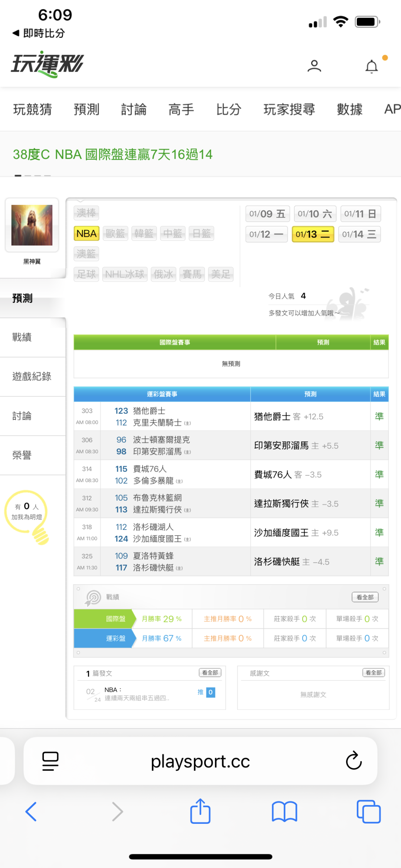Click the 玩運彩 site logo
The width and height of the screenshot is (401, 868).
47,64
